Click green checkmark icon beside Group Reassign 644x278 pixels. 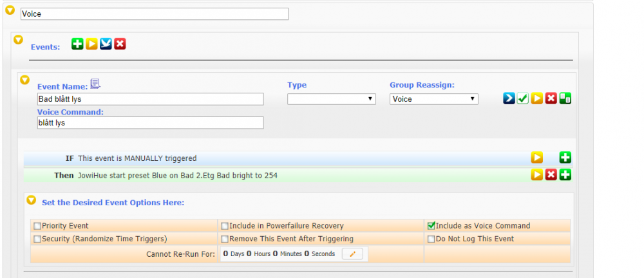pyautogui.click(x=523, y=98)
